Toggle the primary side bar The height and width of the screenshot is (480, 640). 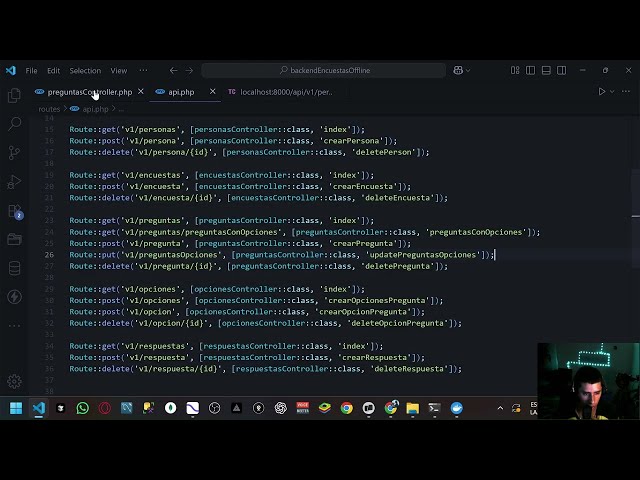click(531, 70)
